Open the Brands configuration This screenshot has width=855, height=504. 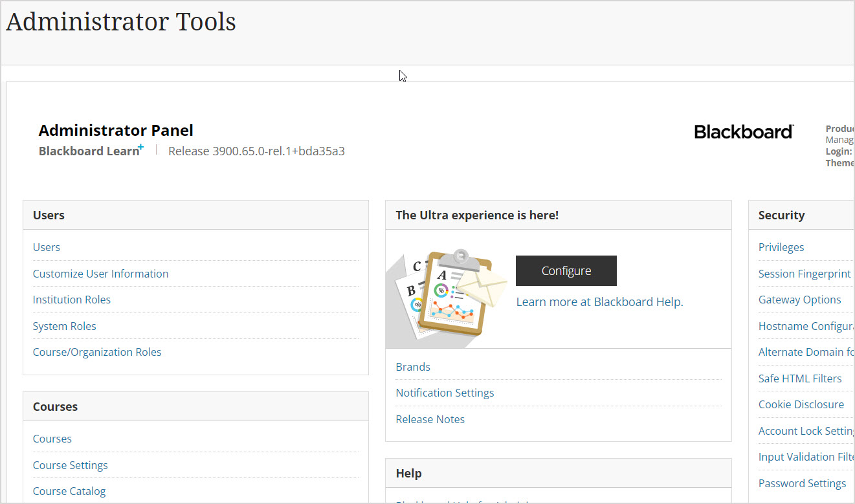pyautogui.click(x=413, y=367)
